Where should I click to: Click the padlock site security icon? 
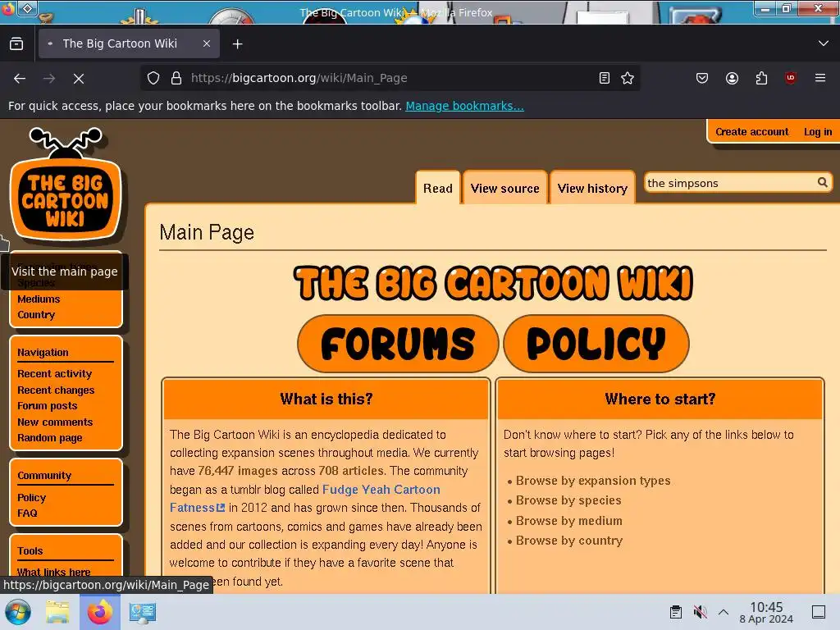tap(176, 78)
